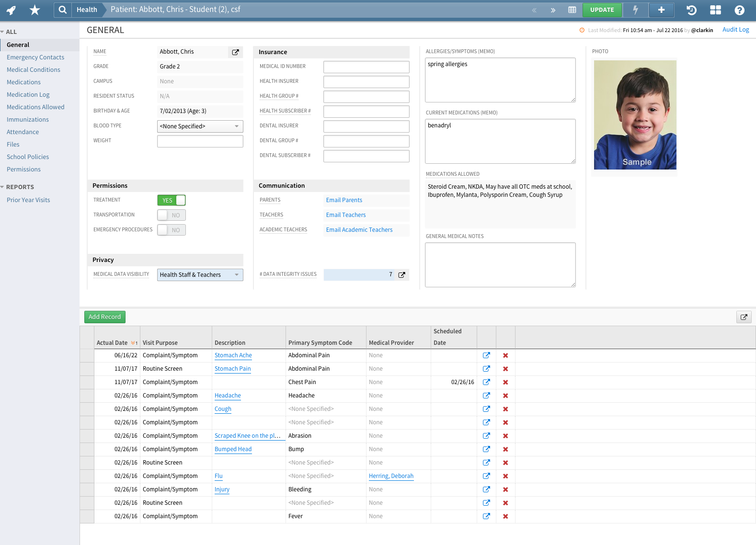This screenshot has height=545, width=756.
Task: Enable Emergency Procedures permission toggle
Action: click(x=172, y=230)
